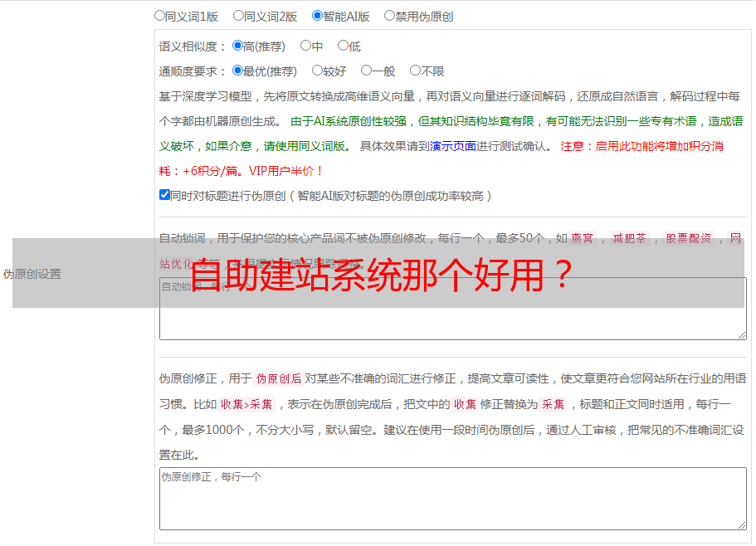Click the 伪原创修正 textarea resize handle
The image size is (756, 546).
click(x=741, y=524)
